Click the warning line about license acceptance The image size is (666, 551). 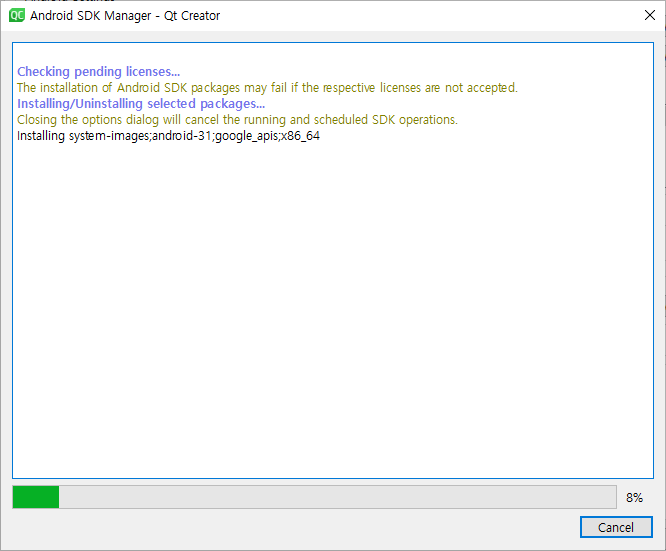(x=267, y=88)
